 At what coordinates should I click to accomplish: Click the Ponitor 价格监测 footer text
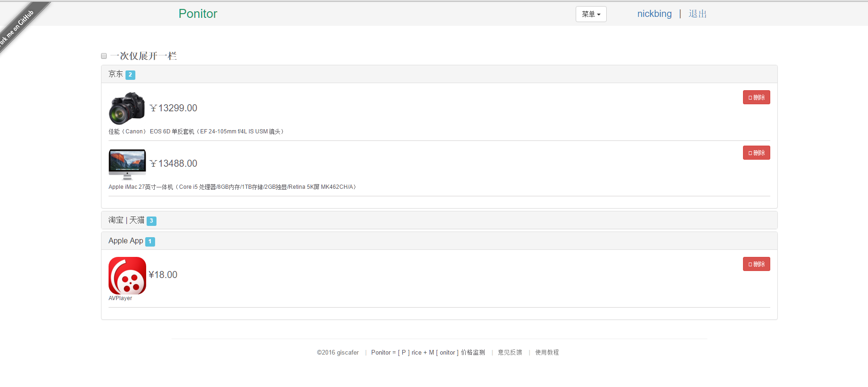click(428, 353)
